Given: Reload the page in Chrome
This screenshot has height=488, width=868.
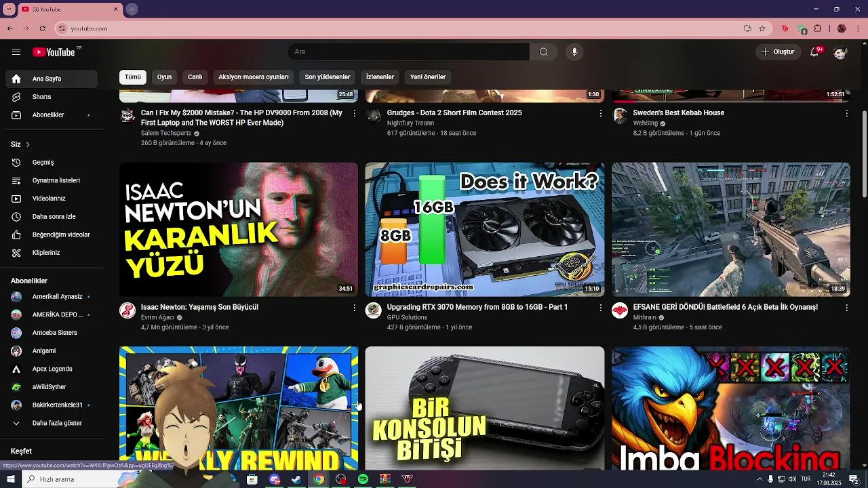Looking at the screenshot, I should coord(42,28).
